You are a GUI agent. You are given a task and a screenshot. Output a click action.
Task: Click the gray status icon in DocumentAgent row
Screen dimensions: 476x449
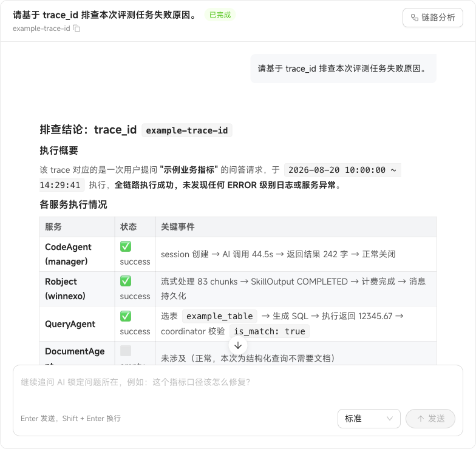[125, 351]
